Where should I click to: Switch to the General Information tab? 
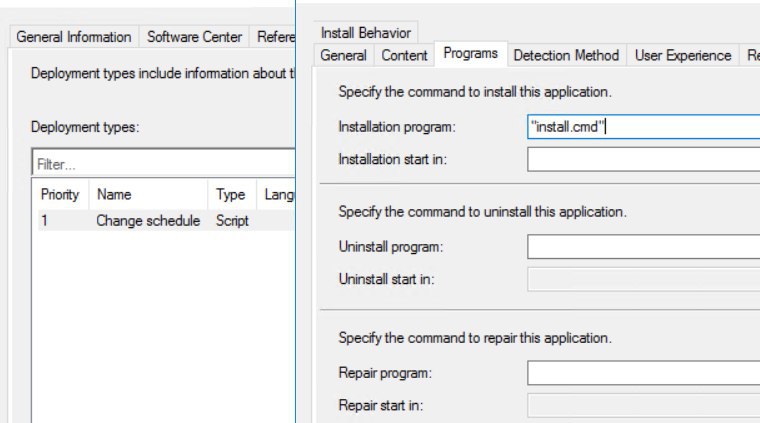coord(74,37)
